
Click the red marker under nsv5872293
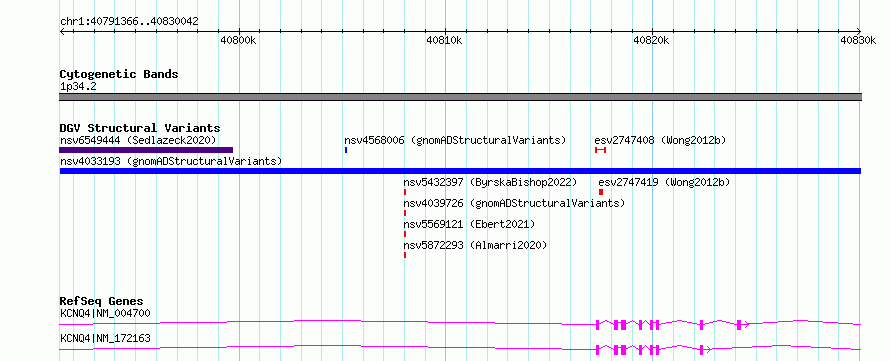tap(405, 255)
